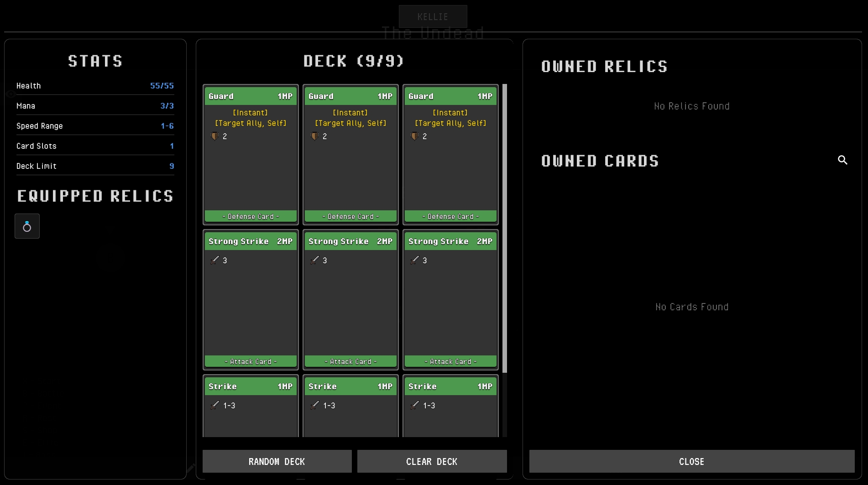Click the sword icon on first Strong Strike card
This screenshot has width=868, height=485.
214,260
